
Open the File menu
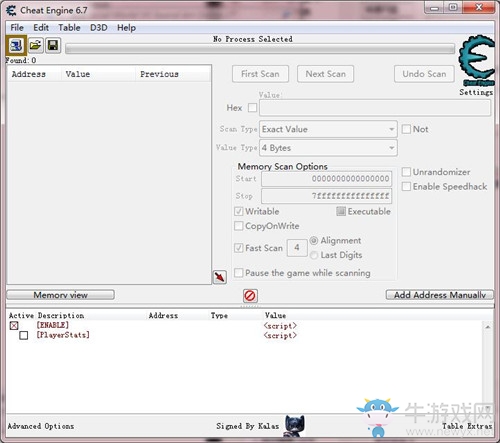click(17, 28)
